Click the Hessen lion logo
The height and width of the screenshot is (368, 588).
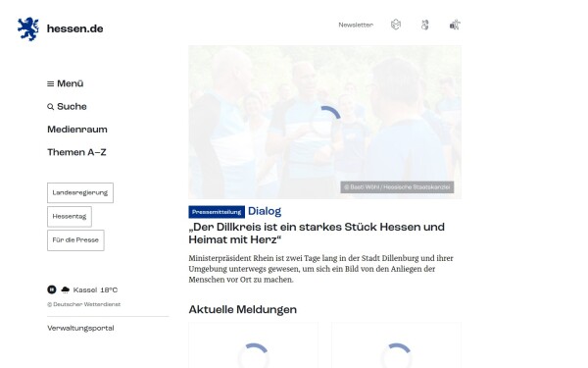tap(28, 28)
